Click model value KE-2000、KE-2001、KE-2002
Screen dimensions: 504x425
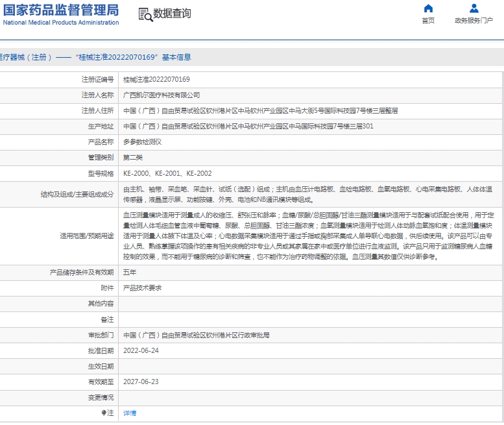coord(167,173)
